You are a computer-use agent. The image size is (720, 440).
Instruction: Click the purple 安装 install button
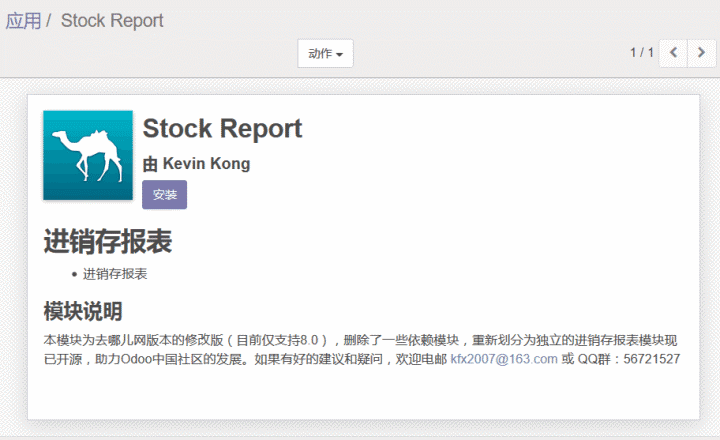(164, 194)
